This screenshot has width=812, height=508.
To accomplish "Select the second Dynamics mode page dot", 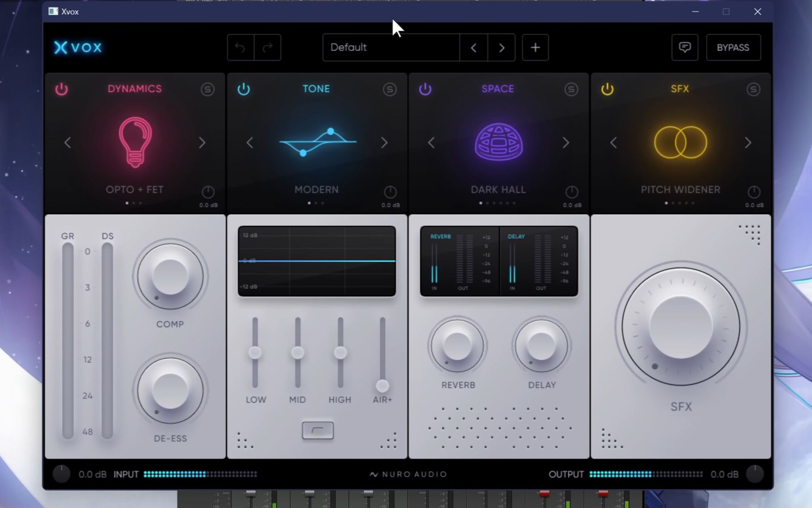I will [x=134, y=203].
